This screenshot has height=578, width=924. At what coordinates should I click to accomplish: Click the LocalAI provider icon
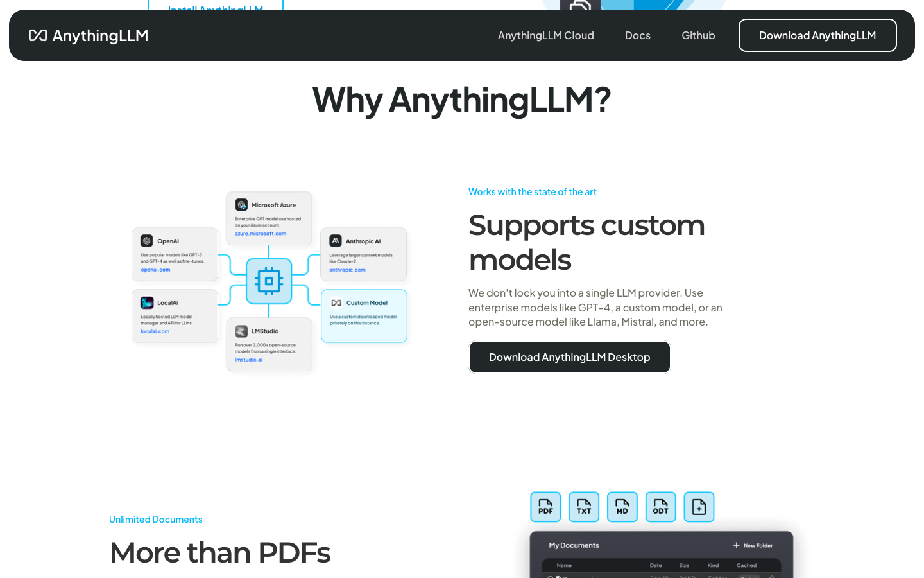point(147,302)
